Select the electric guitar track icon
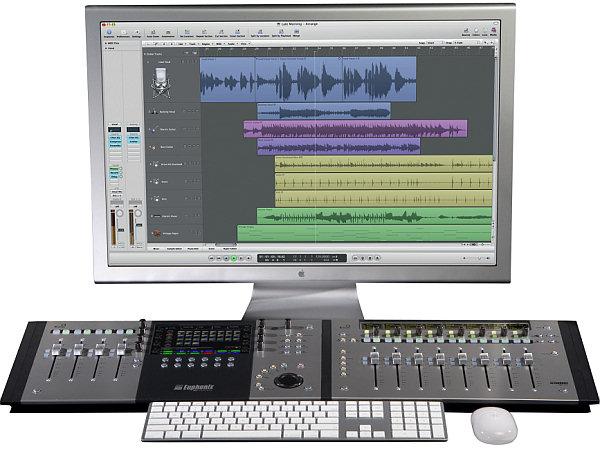600x449 pixels. tap(154, 129)
